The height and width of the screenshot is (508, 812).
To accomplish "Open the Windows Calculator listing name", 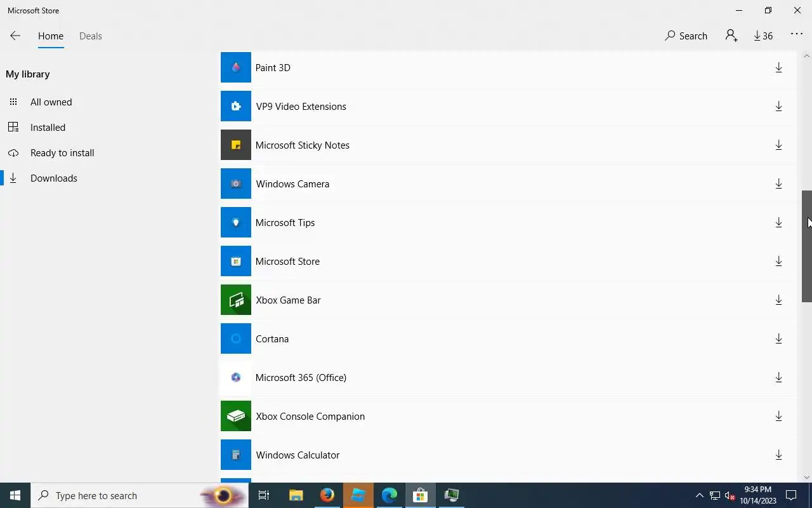I will click(x=298, y=455).
